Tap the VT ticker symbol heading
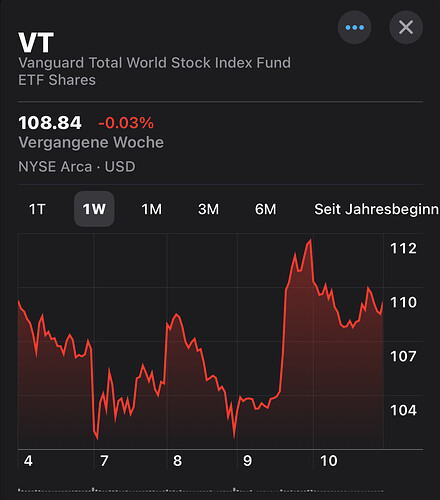This screenshot has width=440, height=500. pos(36,43)
